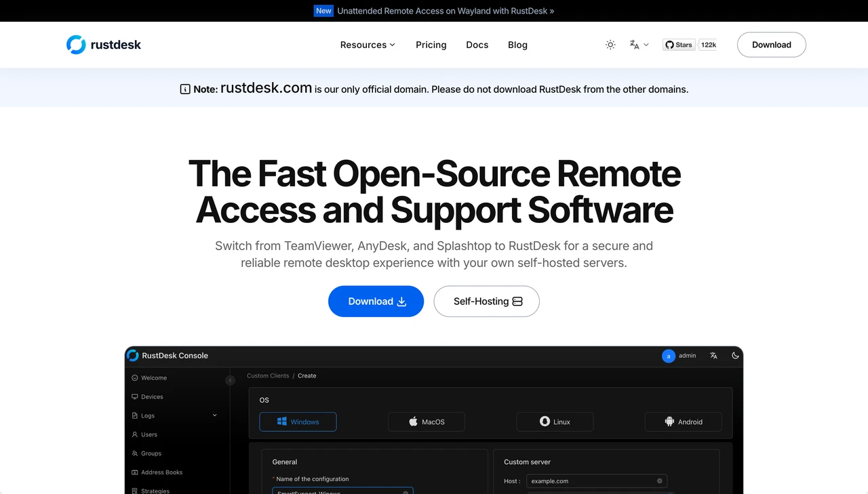The width and height of the screenshot is (868, 494).
Task: Go to the Pricing page
Action: click(x=431, y=45)
